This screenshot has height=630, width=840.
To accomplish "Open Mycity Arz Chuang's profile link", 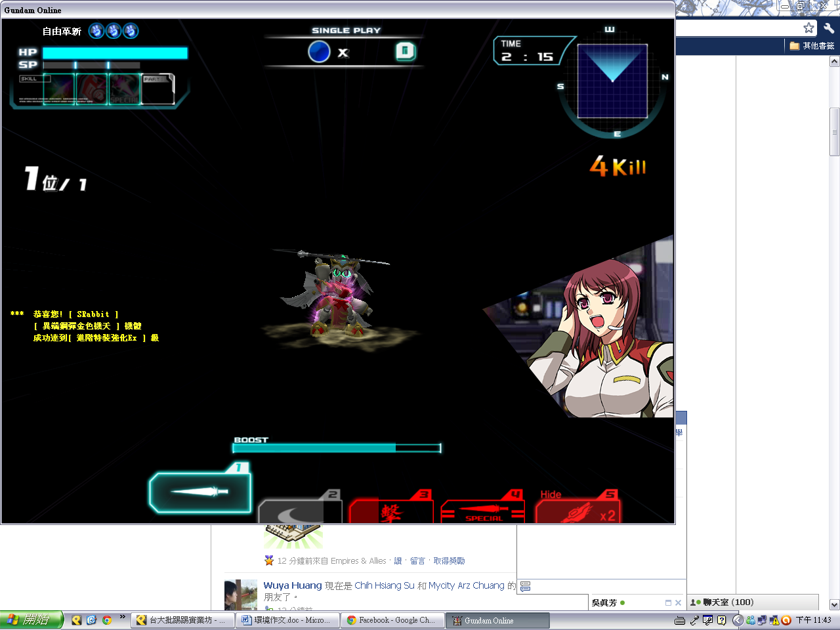I will (467, 585).
